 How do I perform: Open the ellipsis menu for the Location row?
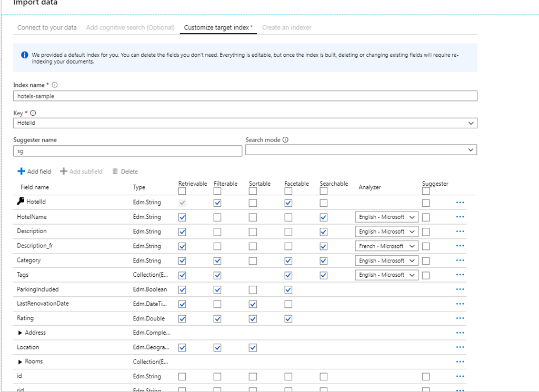(460, 347)
